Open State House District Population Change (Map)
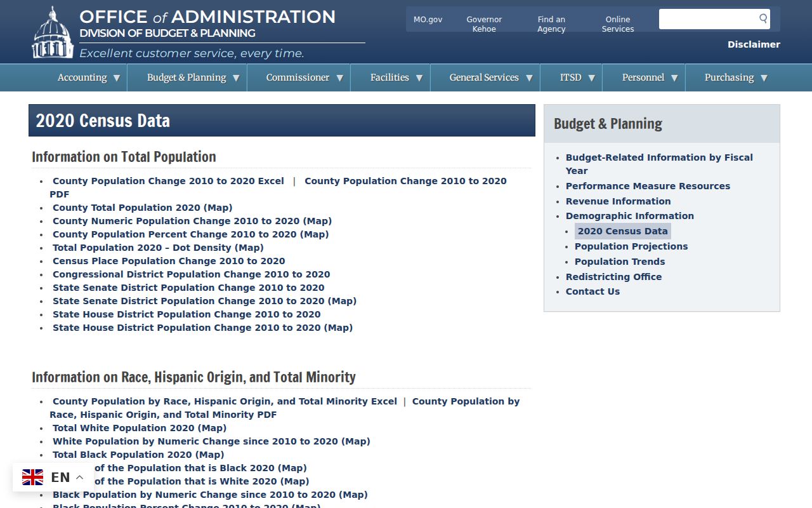This screenshot has width=812, height=508. click(x=202, y=328)
